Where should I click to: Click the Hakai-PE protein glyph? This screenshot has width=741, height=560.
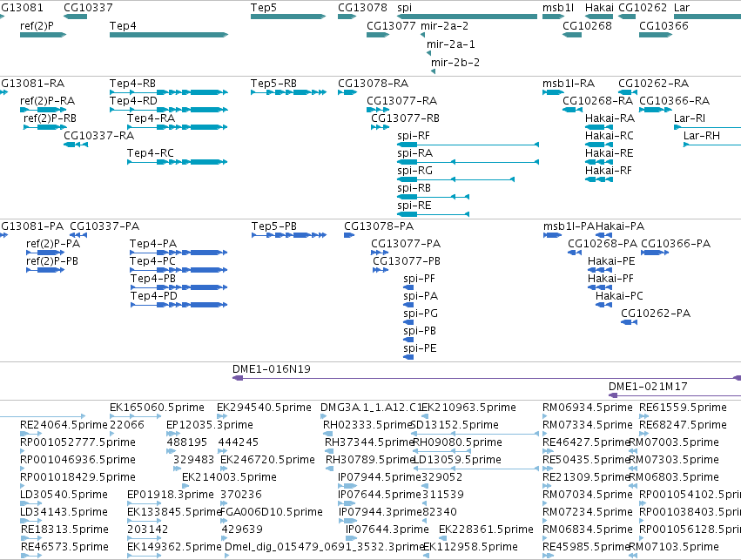pyautogui.click(x=600, y=270)
